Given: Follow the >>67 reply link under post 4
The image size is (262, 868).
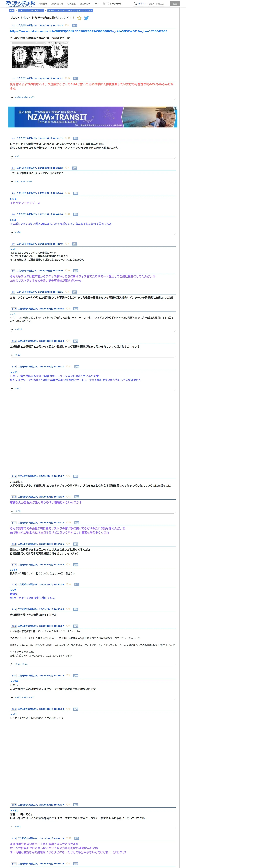Looking at the screenshot, I should [29, 181].
